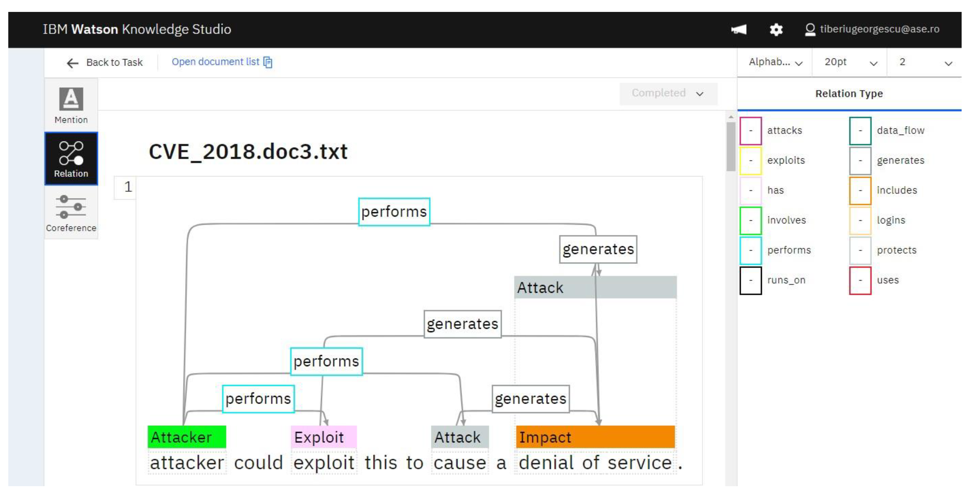Click the user profile icon
980x503 pixels.
[x=810, y=29]
